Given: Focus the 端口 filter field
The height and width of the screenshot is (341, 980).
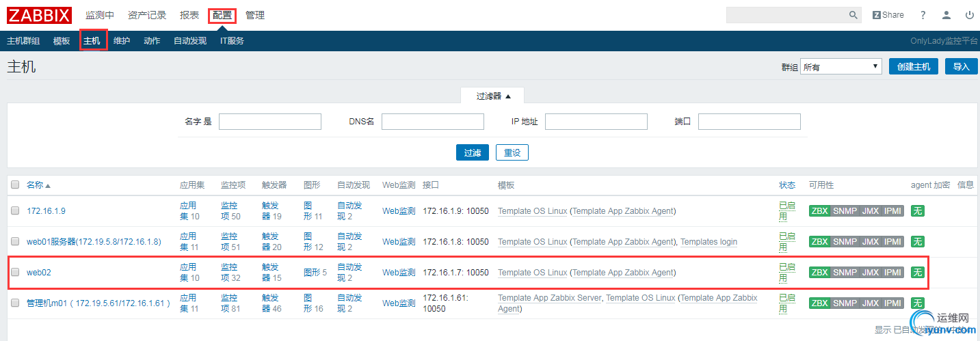Looking at the screenshot, I should (750, 122).
